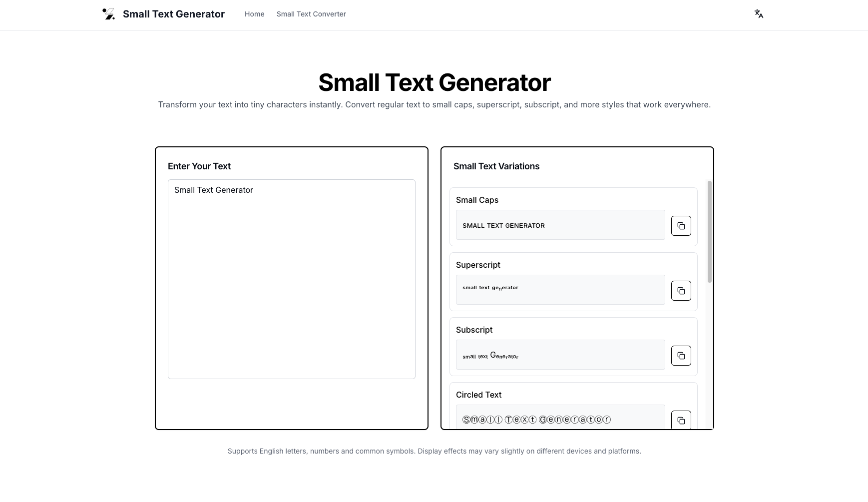The height and width of the screenshot is (502, 868).
Task: Click the circled text result
Action: [559, 419]
